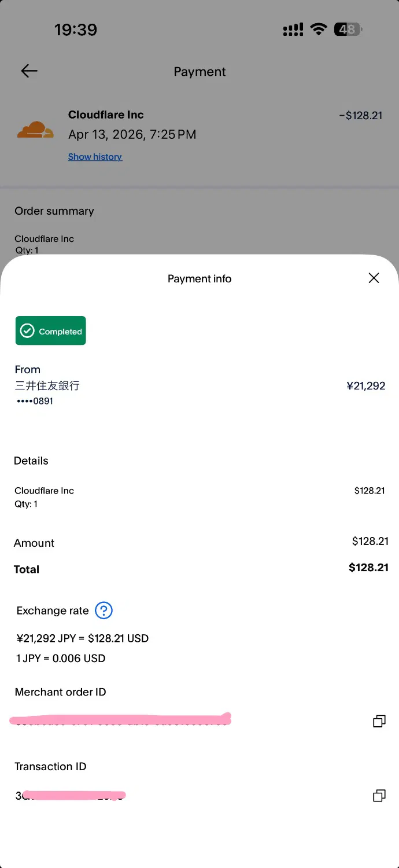Tap the back arrow icon
Screen dimensions: 399x868
[x=29, y=71]
